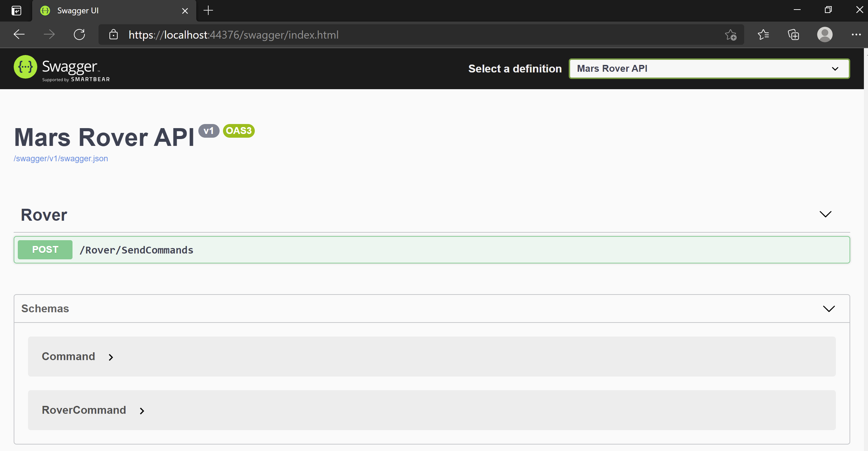
Task: Click the site security padlock icon
Action: [113, 35]
